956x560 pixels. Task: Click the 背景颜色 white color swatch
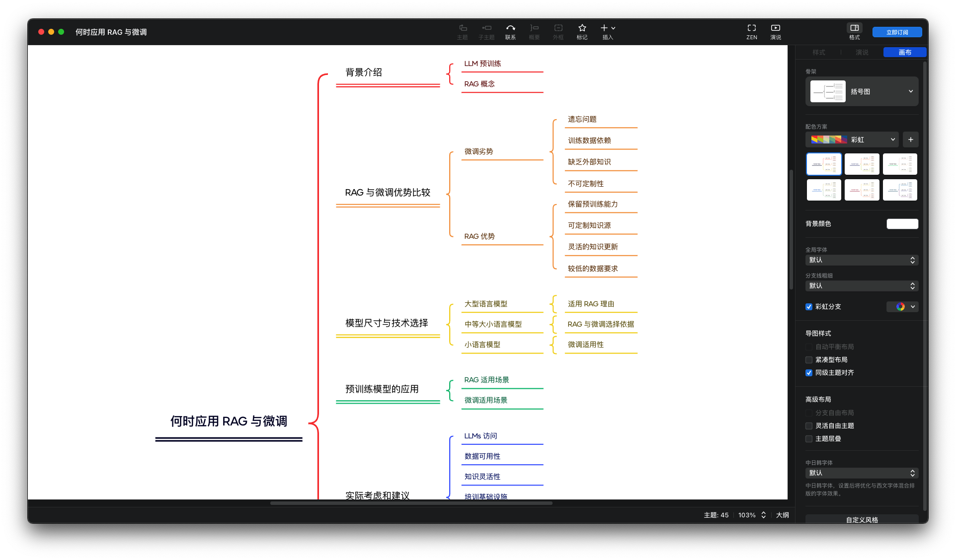[902, 224]
